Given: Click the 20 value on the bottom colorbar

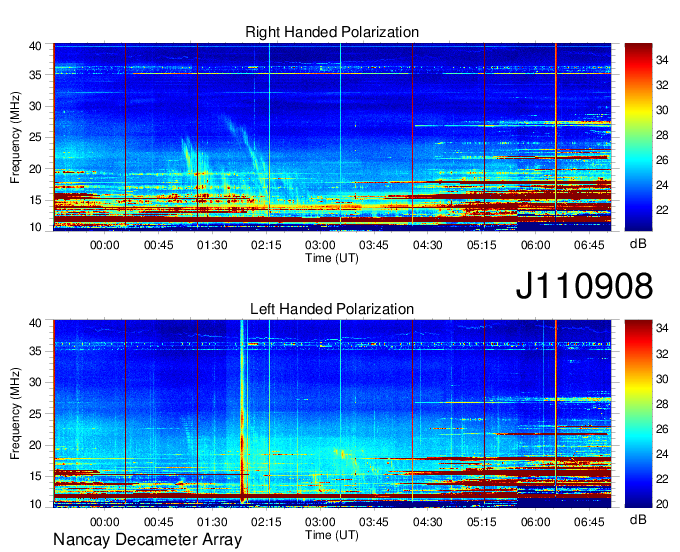Looking at the screenshot, I should point(662,504).
